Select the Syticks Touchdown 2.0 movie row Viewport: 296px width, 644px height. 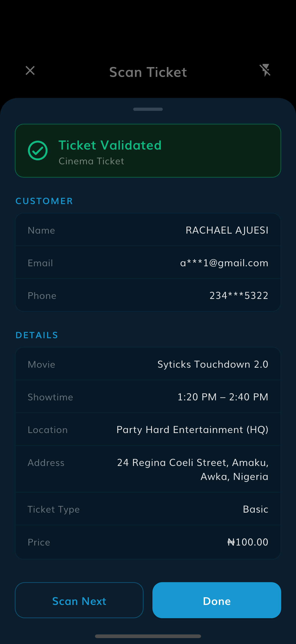coord(148,364)
